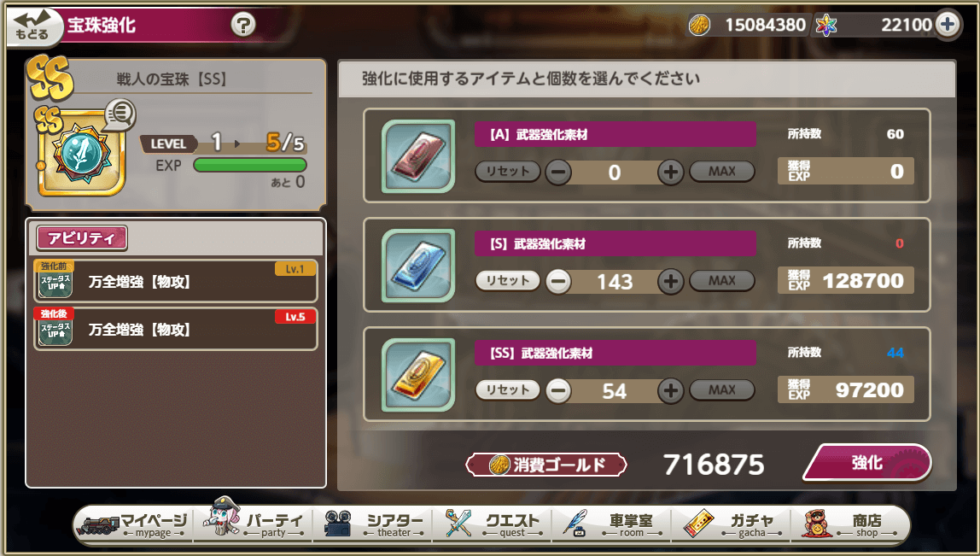Viewport: 980px width, 556px height.
Task: Reset the [S] material quantity with リセット
Action: 507,281
